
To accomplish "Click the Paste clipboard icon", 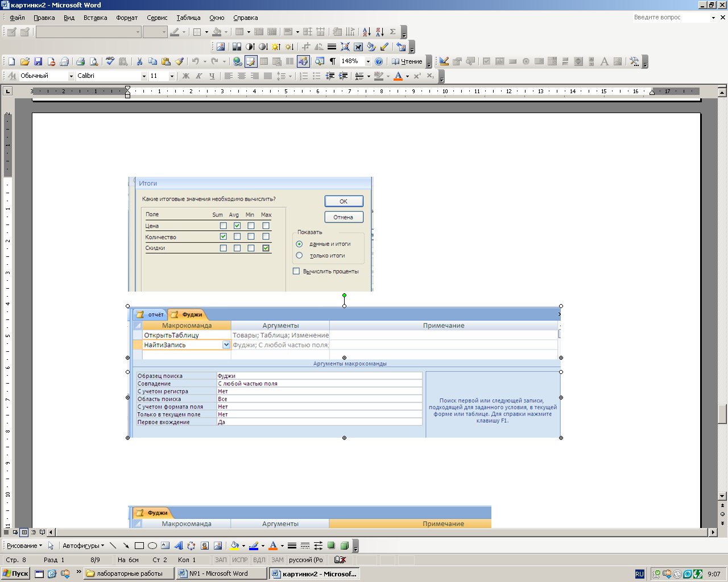I will click(166, 61).
